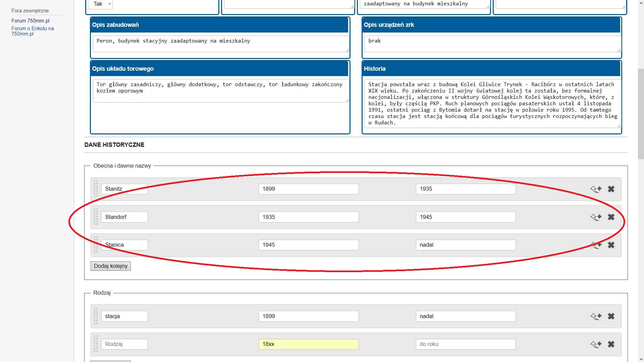The width and height of the screenshot is (644, 362).
Task: Click the page vertical scrollbar
Action: coord(641,114)
